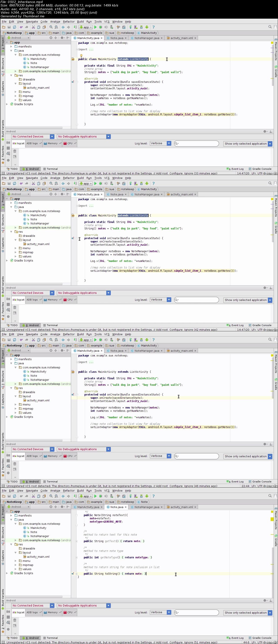
Task: Click the Configure link in the second frame's status bar
Action: [x=176, y=330]
